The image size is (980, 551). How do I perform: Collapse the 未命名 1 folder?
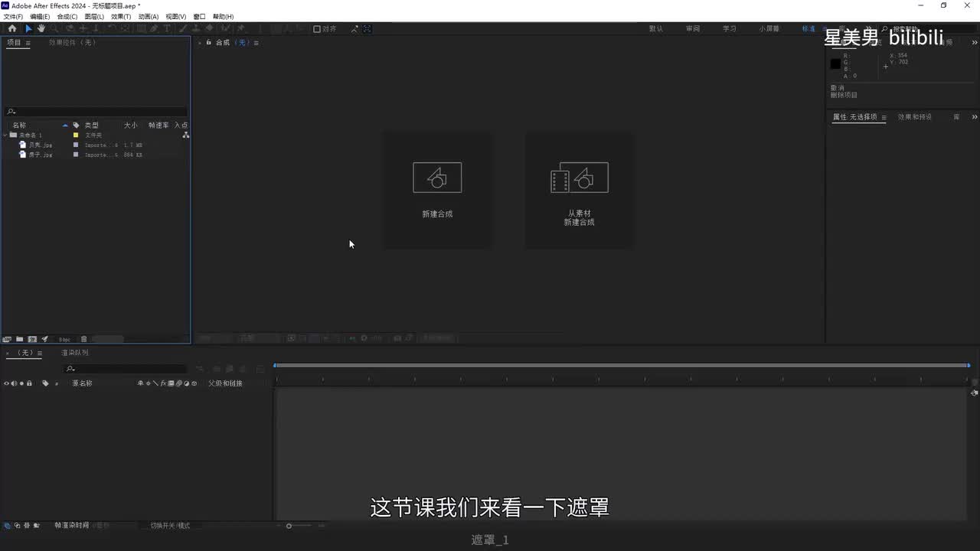(5, 135)
